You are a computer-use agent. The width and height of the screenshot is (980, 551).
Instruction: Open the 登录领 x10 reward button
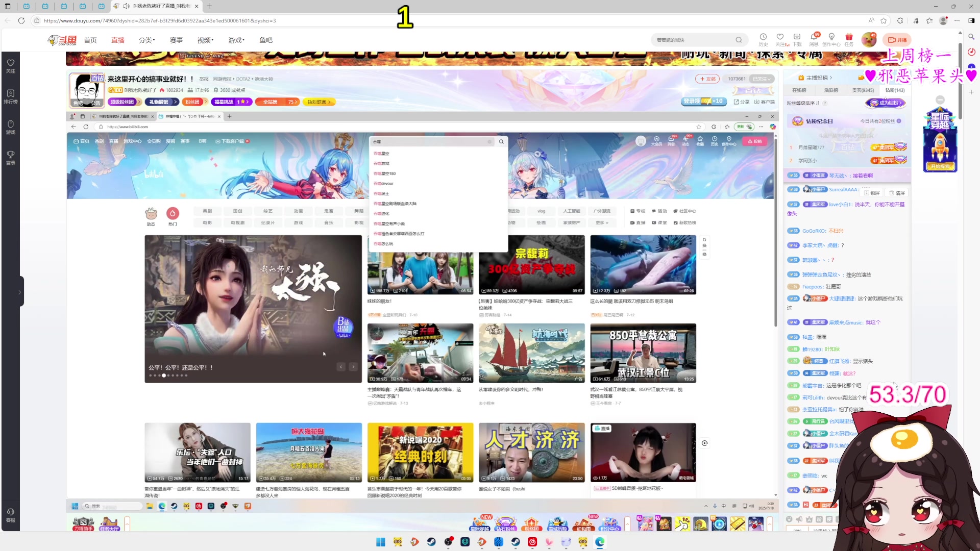coord(703,101)
